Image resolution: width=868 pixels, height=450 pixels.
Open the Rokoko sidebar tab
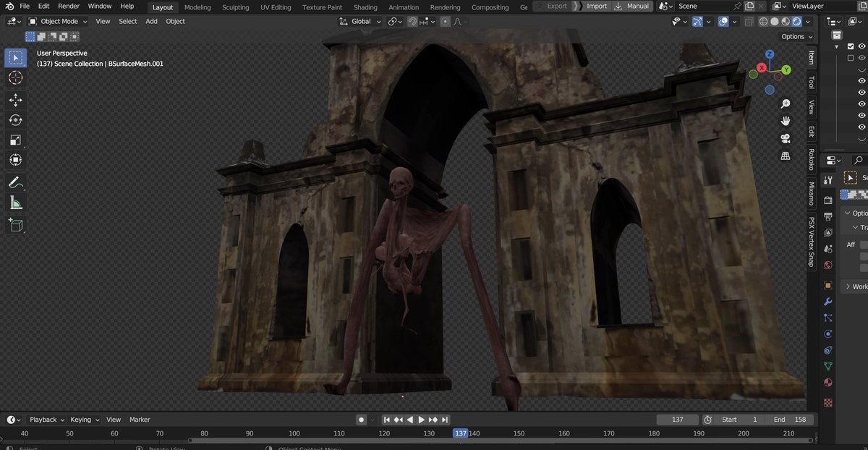(811, 161)
